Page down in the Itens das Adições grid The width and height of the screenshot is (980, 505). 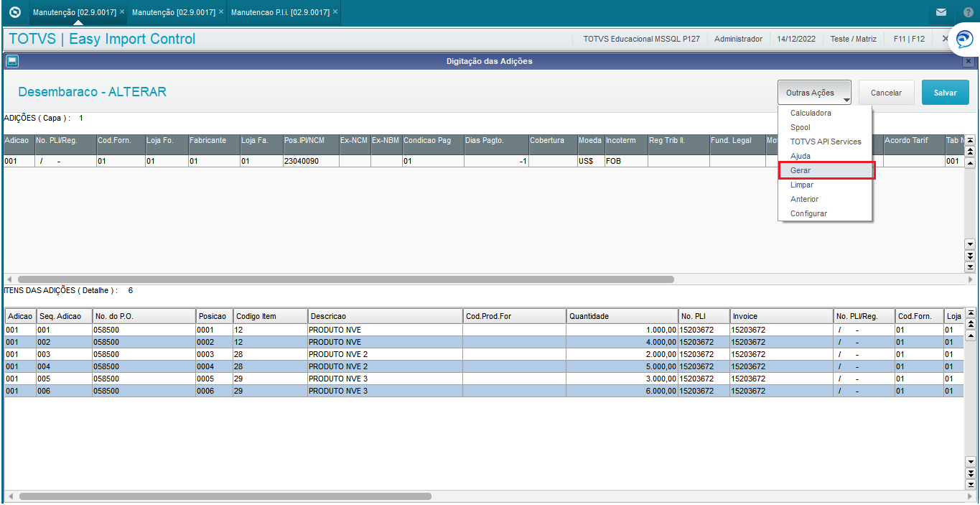[970, 473]
